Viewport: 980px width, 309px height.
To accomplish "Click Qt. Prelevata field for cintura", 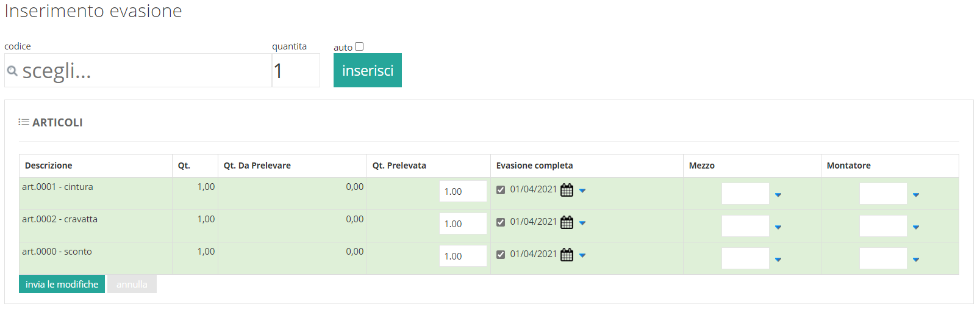I will (x=463, y=191).
